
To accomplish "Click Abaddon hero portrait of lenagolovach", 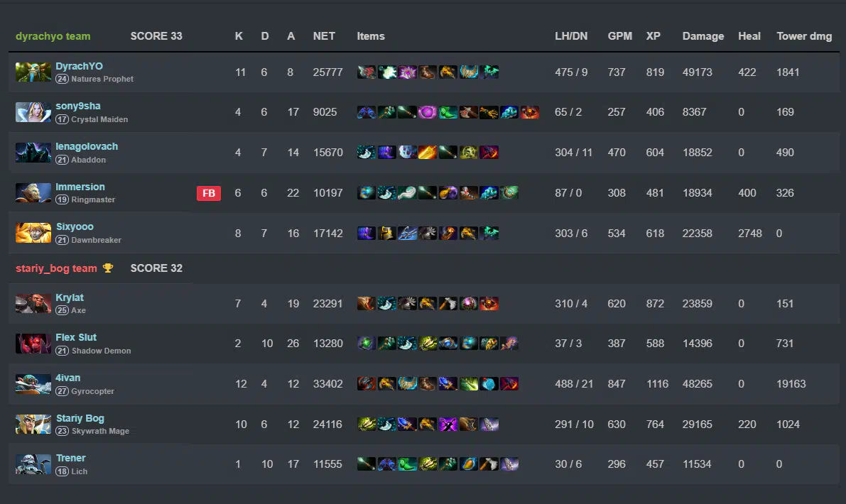I will click(33, 153).
